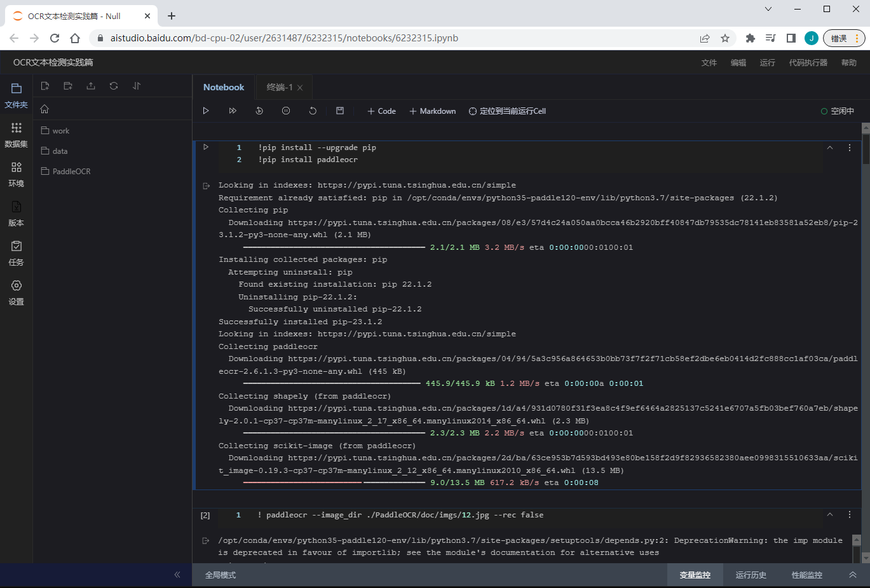Open the browser extensions puzzle icon
Viewport: 870px width, 588px height.
click(x=750, y=38)
